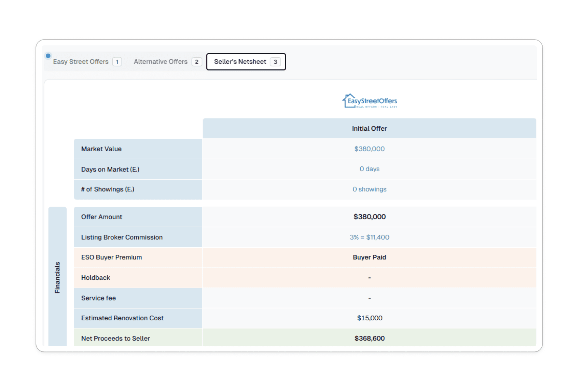Screen dimensions: 584x392
Task: Select the Seller's Netsheet tab
Action: (240, 62)
